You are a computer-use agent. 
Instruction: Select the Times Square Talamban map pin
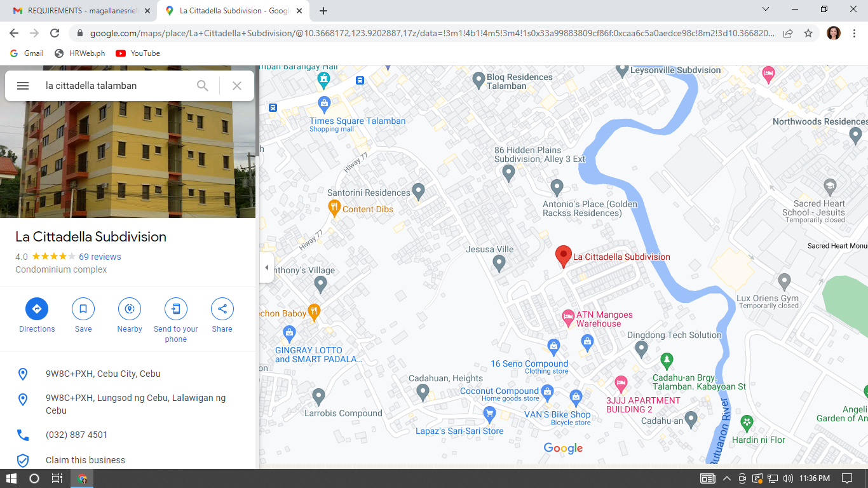[325, 104]
